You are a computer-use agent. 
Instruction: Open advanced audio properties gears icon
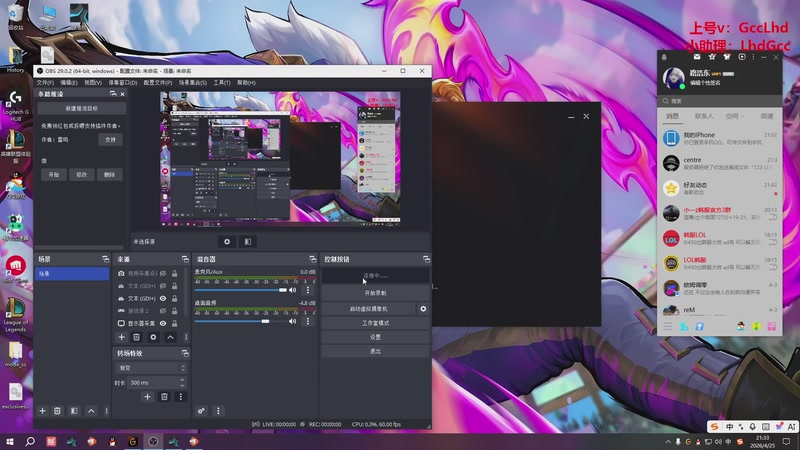point(201,411)
